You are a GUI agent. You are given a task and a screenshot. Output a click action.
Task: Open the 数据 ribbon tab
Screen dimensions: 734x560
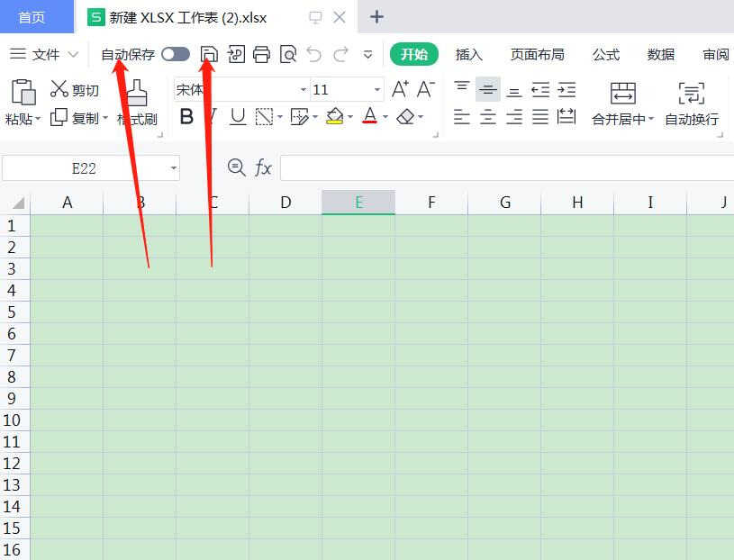pyautogui.click(x=661, y=54)
